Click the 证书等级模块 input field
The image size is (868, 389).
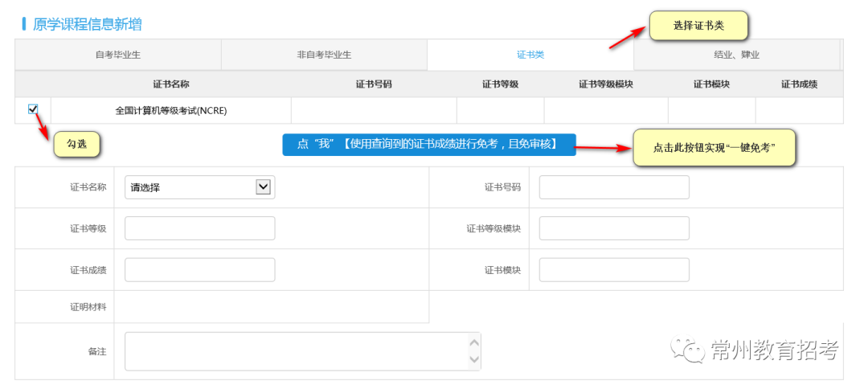click(x=614, y=228)
